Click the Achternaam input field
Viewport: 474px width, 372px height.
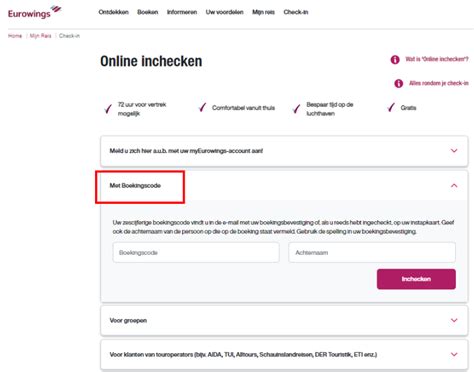click(x=372, y=253)
